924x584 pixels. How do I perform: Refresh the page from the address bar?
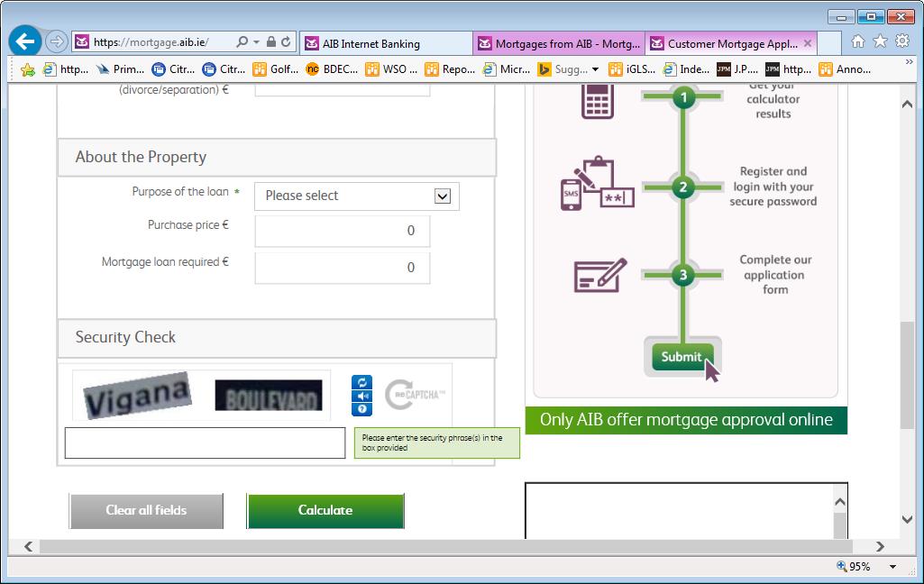tap(287, 41)
